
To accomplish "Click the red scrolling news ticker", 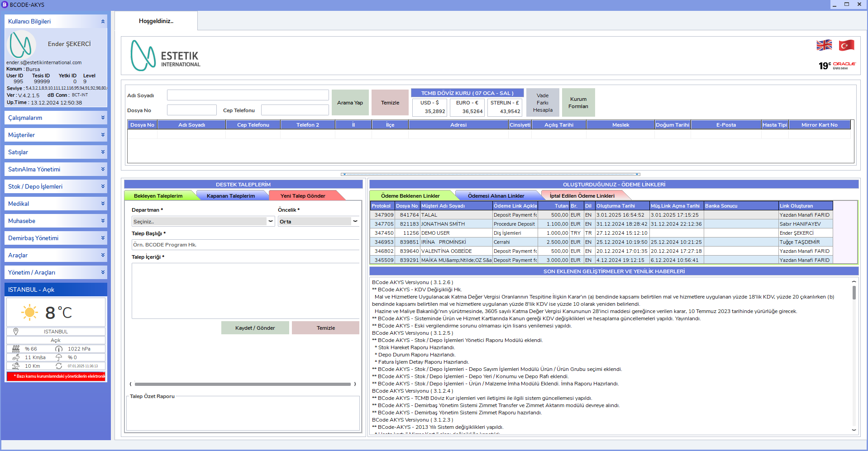I will 56,376.
